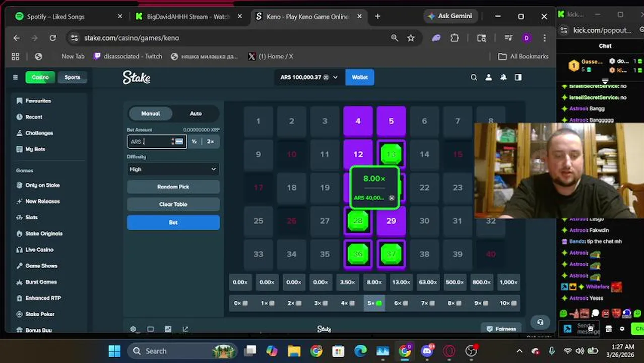Click Random Pick button
The image size is (644, 363).
pos(173,187)
